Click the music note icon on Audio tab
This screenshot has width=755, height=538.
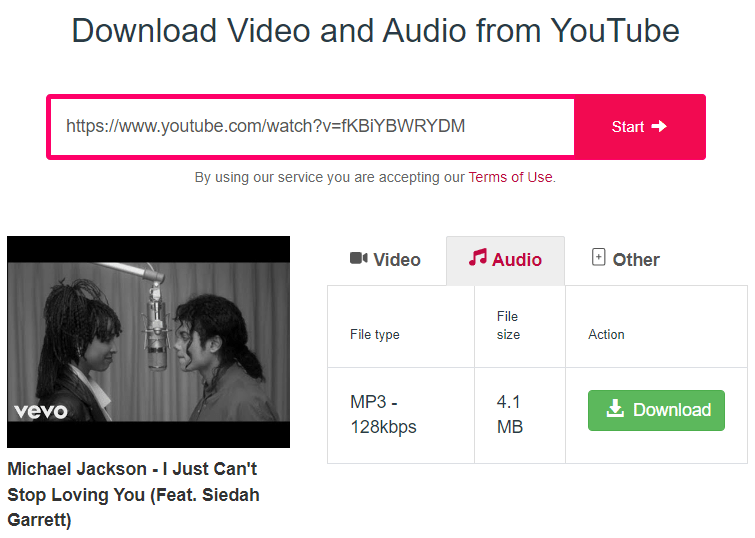pos(478,258)
